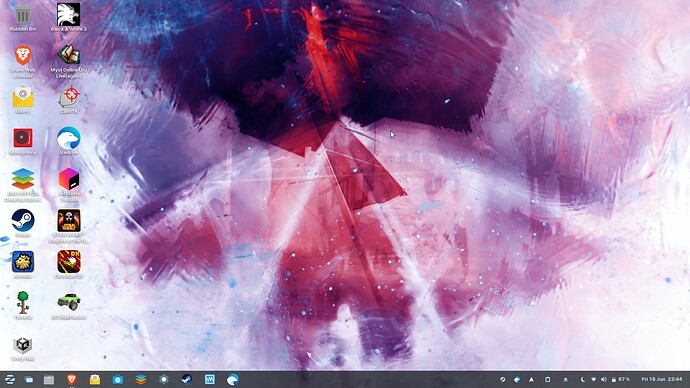Select the Myst Online Uru Live icon

[69, 61]
